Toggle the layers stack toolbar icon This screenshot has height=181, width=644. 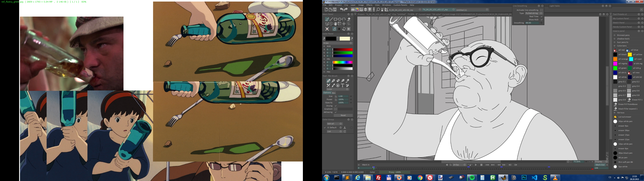point(365,10)
